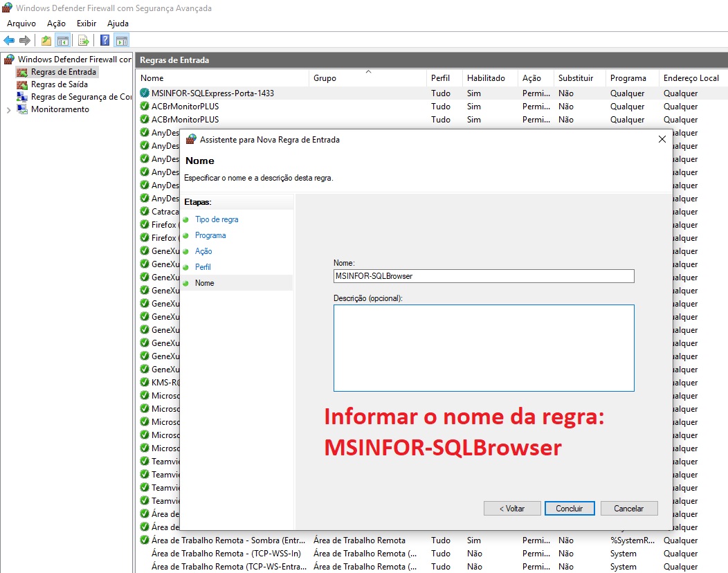Screen dimensions: 728x573
Task: Click the Monitoramento tree icon
Action: coord(22,109)
